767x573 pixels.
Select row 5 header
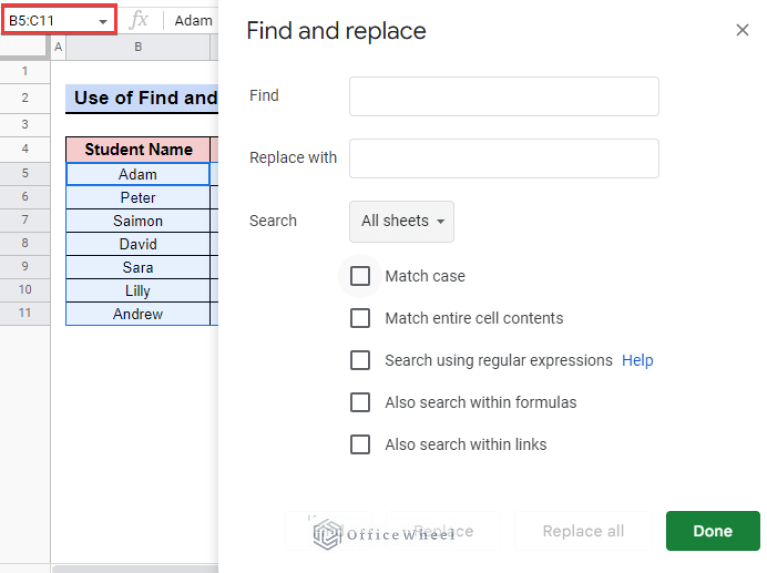coord(25,174)
